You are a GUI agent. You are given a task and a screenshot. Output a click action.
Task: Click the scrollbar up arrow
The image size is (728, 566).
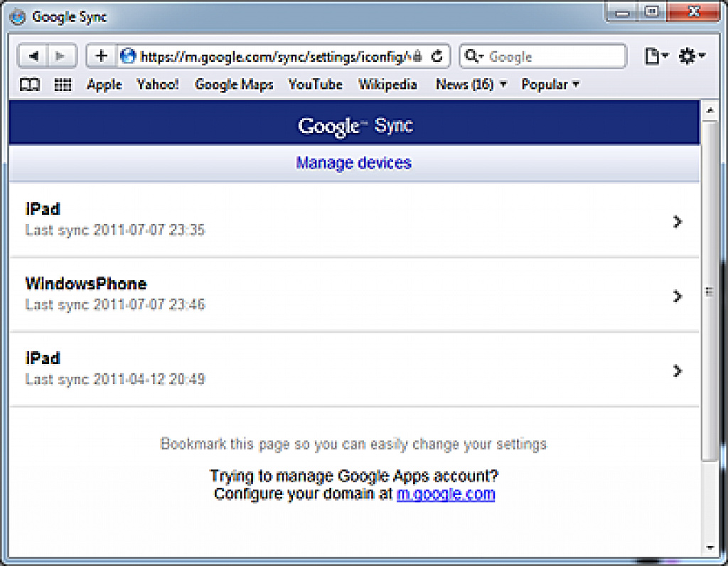coord(710,110)
